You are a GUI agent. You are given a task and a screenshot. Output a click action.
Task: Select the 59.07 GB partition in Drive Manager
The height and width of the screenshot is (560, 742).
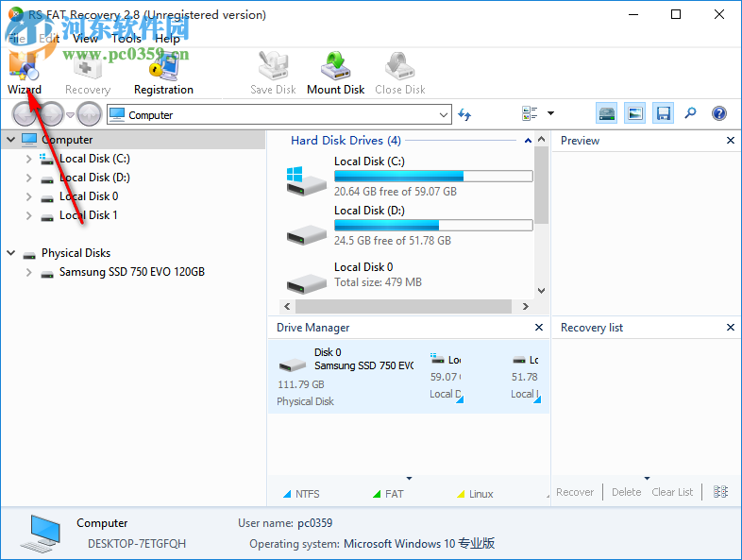447,377
